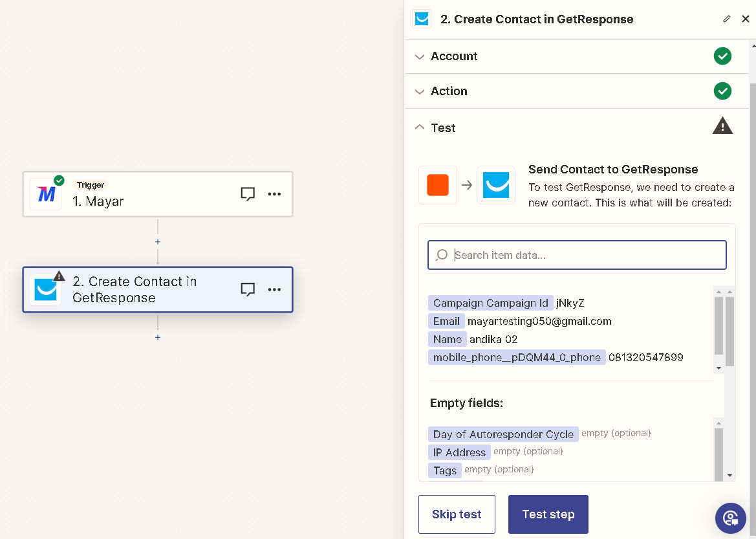Open comments on the GetResponse step

[x=247, y=289]
